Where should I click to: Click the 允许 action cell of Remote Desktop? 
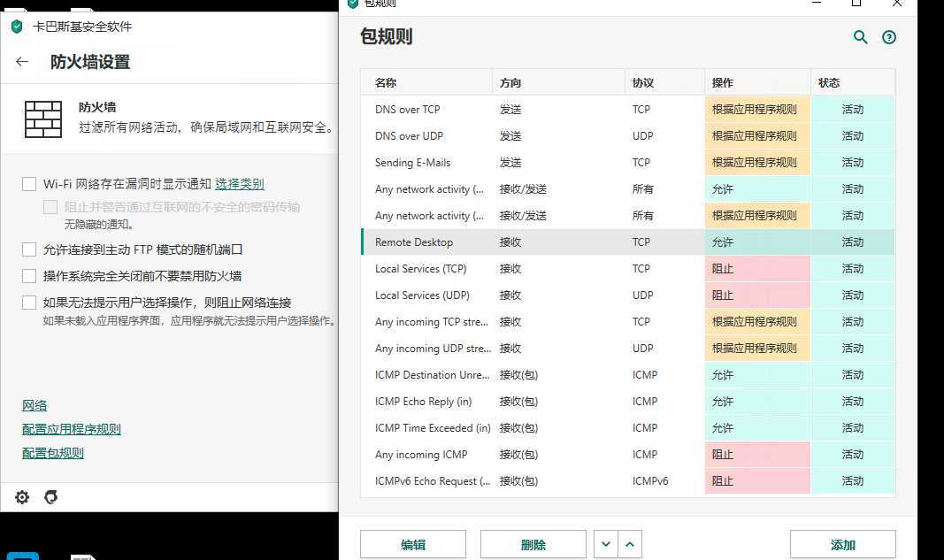[x=757, y=242]
